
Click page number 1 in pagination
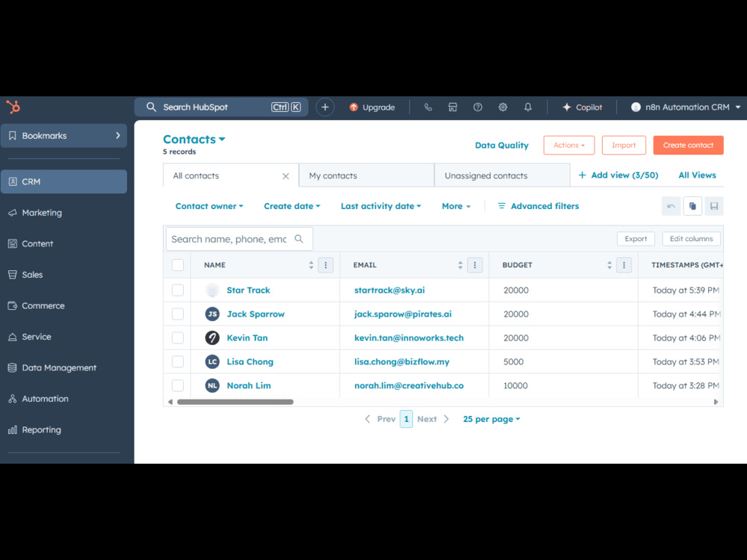[x=406, y=419]
